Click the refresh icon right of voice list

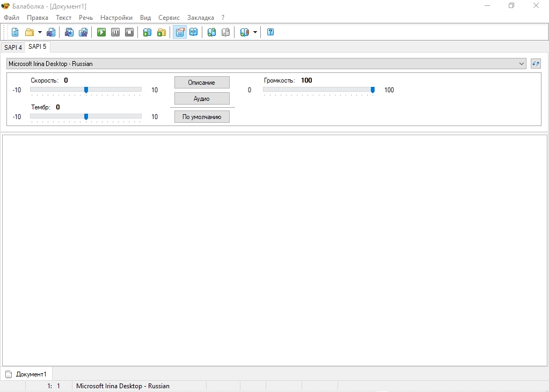[536, 64]
